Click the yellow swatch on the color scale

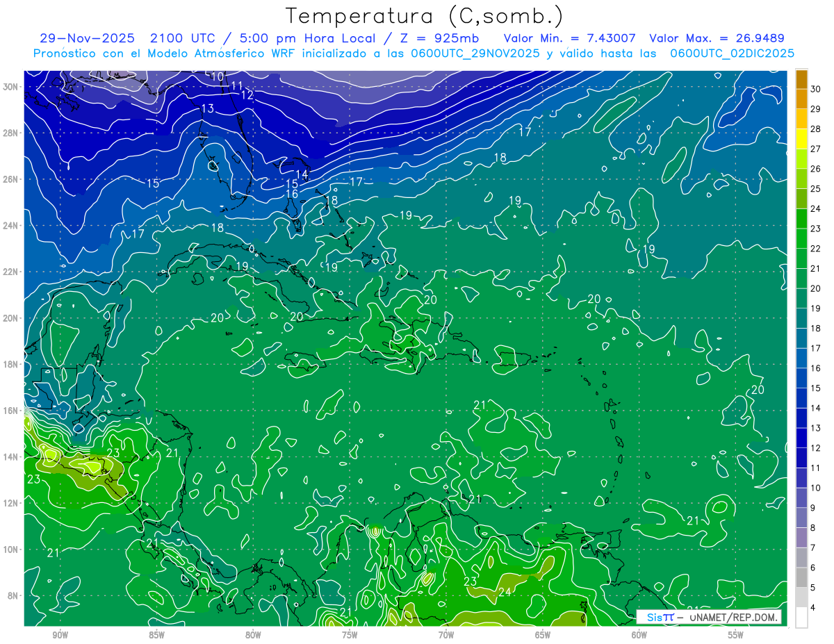801,139
